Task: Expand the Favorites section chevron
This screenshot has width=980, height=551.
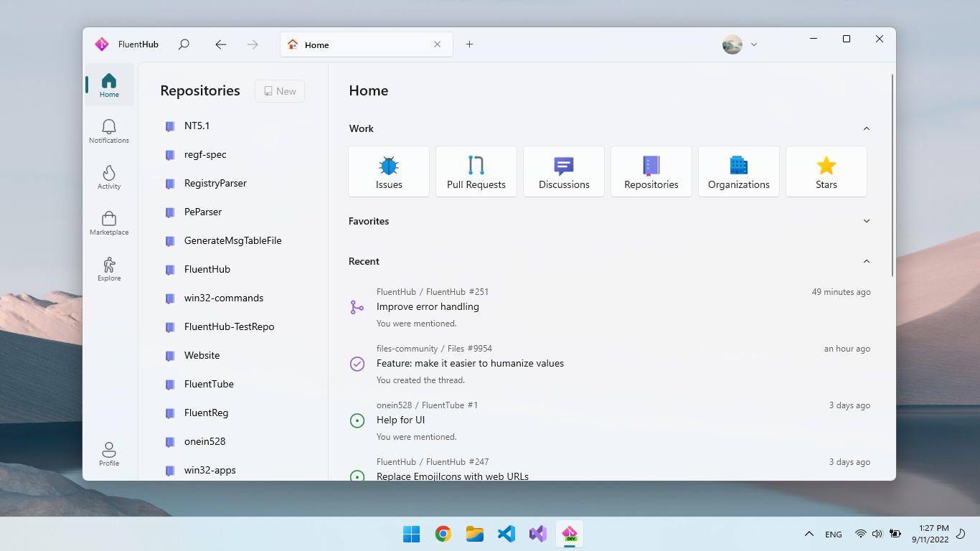Action: tap(867, 221)
